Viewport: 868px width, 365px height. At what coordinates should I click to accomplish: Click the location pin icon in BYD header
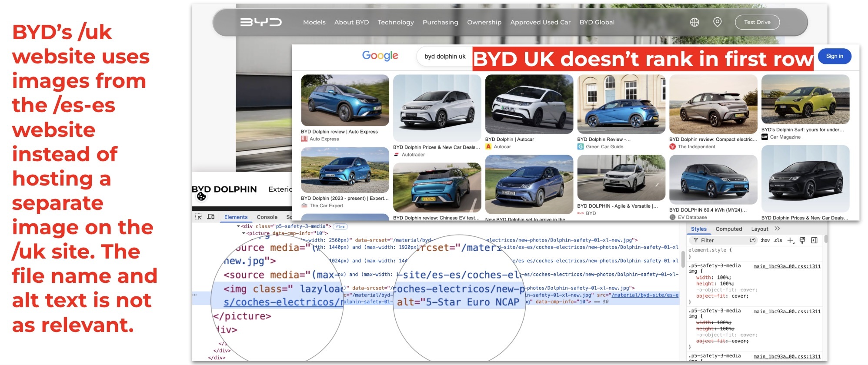[x=717, y=22]
